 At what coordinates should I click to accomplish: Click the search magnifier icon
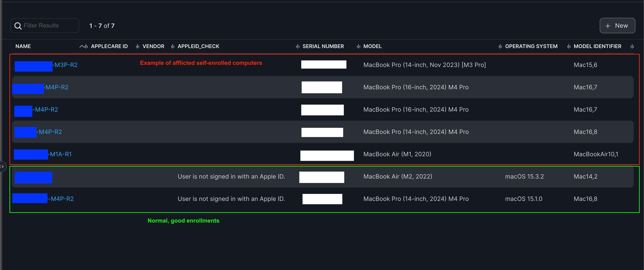(18, 26)
